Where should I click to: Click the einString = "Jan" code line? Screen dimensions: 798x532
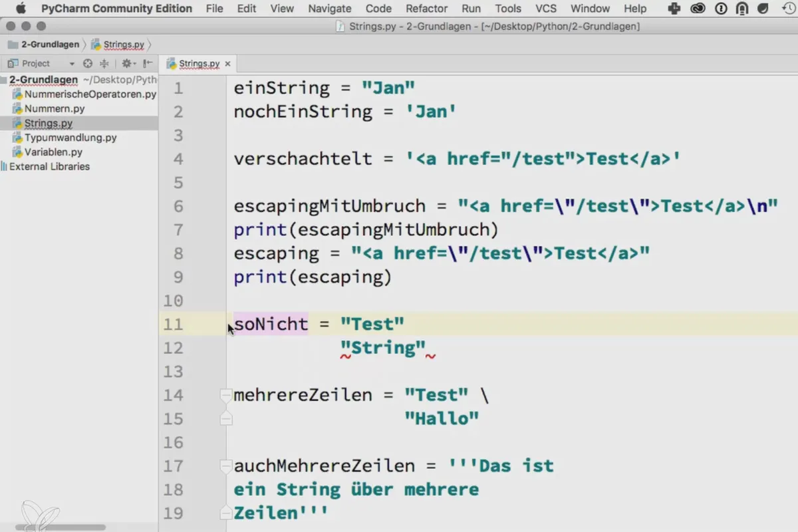point(325,88)
